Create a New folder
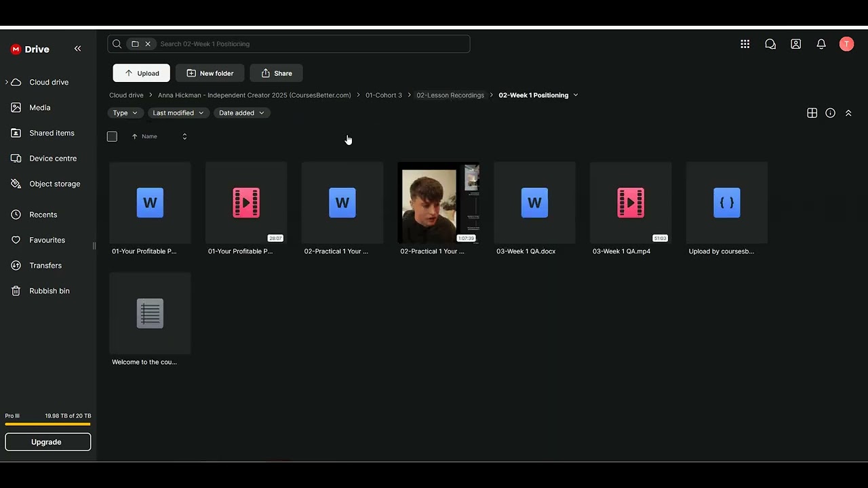This screenshot has width=868, height=488. (210, 73)
